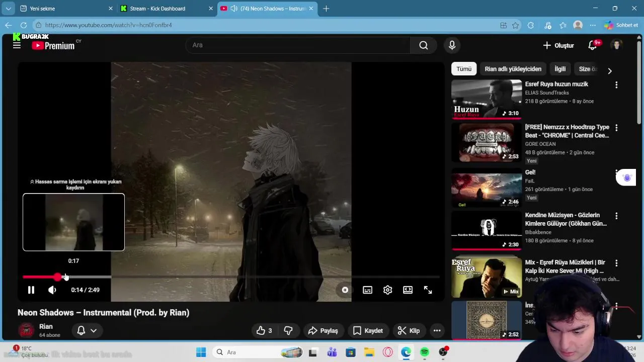
Task: Reload the page in Edge
Action: coord(24,25)
